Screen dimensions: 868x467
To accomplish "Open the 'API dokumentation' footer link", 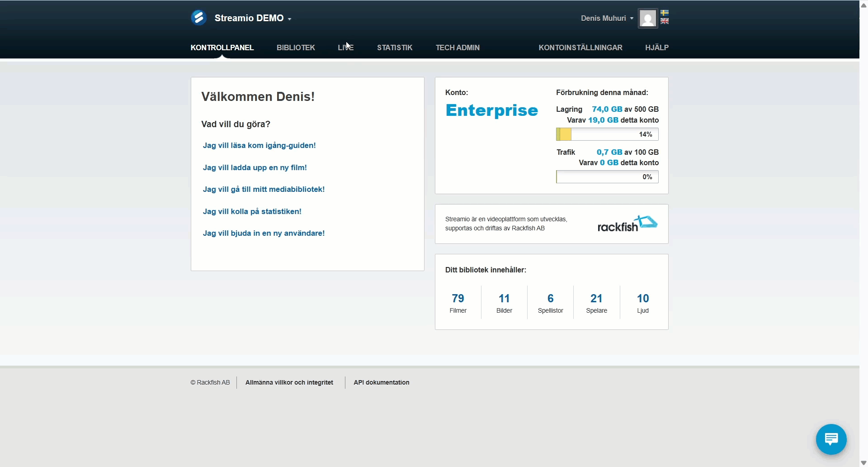I will tap(382, 382).
